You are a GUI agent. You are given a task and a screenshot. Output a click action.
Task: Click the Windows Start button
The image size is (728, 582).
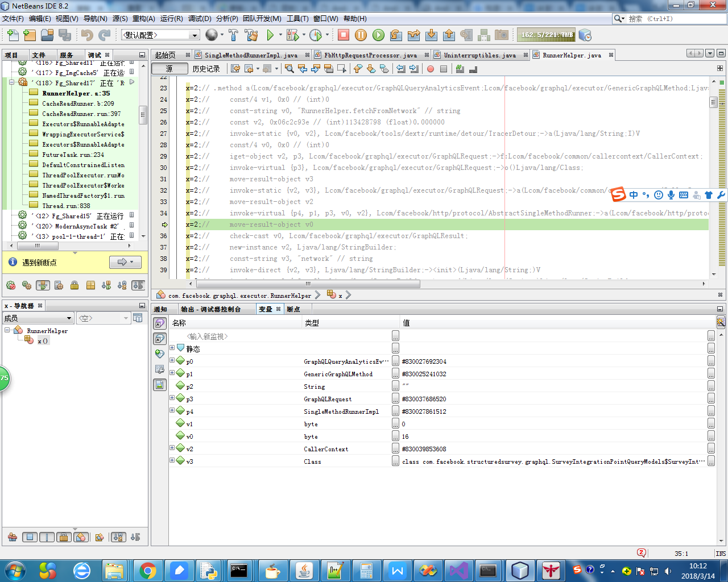pos(15,570)
